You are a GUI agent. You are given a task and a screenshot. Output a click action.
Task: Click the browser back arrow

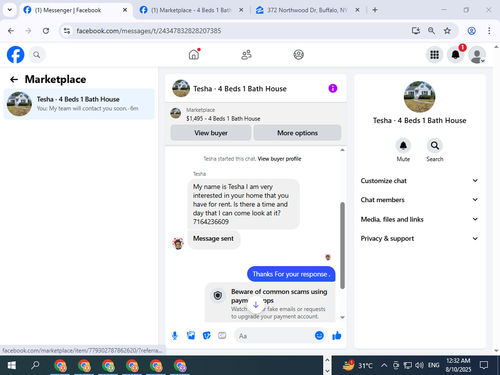tap(11, 31)
